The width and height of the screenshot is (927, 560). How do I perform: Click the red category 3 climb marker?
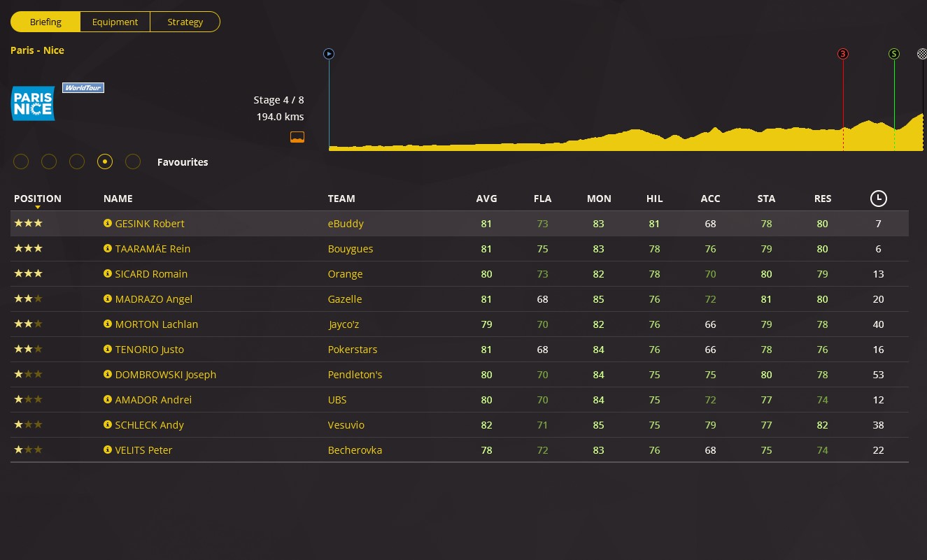[843, 54]
